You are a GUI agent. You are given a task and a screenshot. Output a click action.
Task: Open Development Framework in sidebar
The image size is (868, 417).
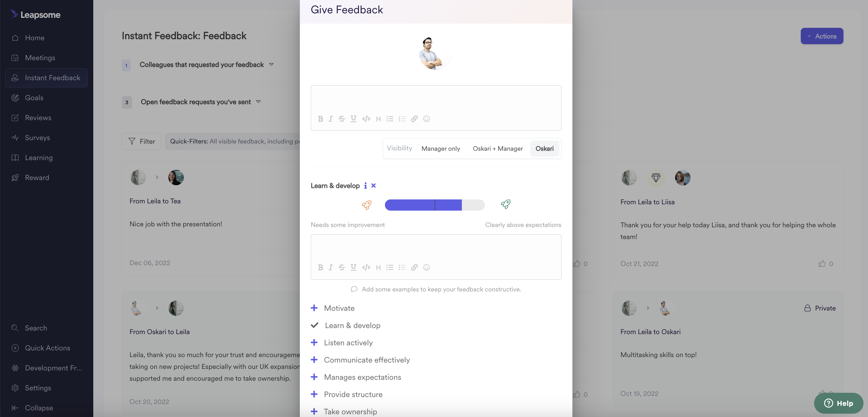47,368
